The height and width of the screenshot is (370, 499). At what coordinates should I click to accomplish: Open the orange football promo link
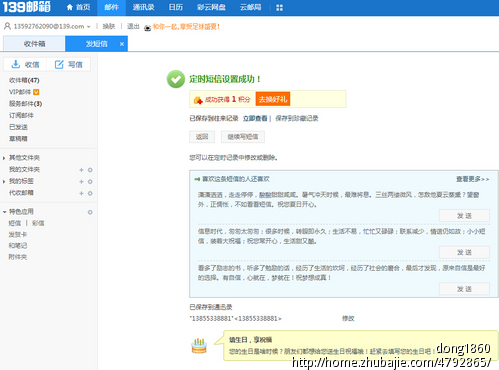[186, 27]
